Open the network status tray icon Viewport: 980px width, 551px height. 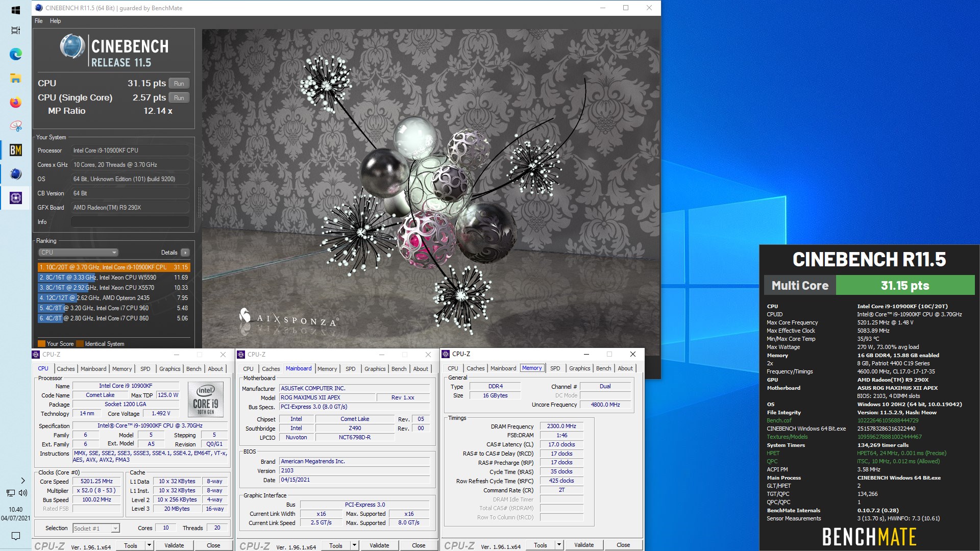(11, 493)
